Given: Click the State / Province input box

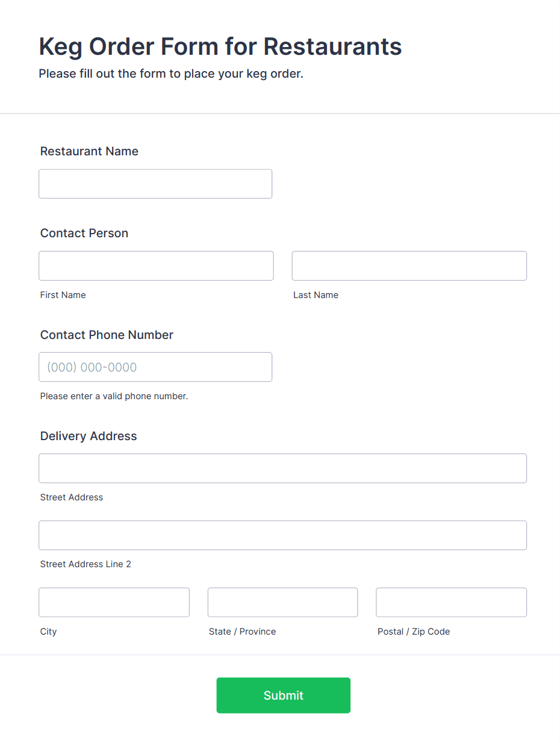Looking at the screenshot, I should pyautogui.click(x=282, y=602).
